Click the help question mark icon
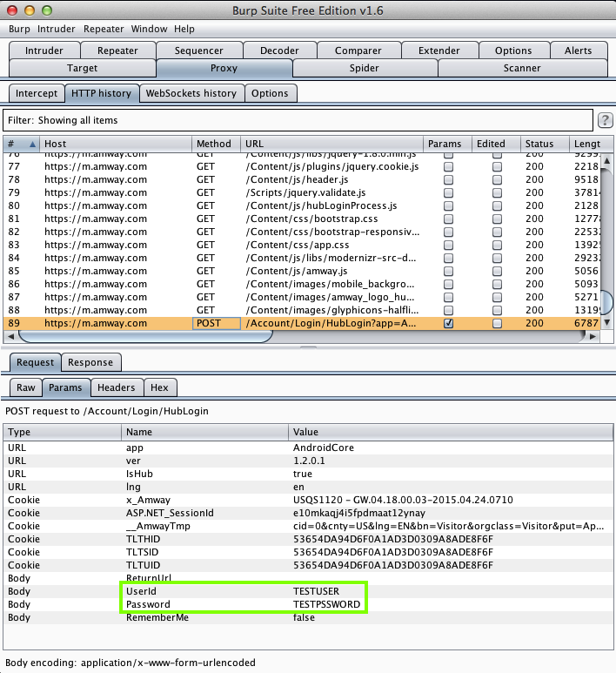616x673 pixels. (606, 120)
